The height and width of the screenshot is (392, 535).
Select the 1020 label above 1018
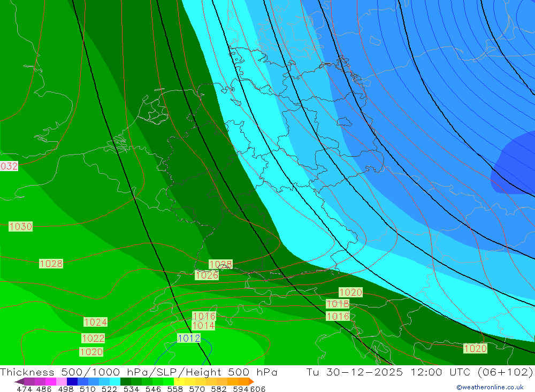(x=350, y=293)
